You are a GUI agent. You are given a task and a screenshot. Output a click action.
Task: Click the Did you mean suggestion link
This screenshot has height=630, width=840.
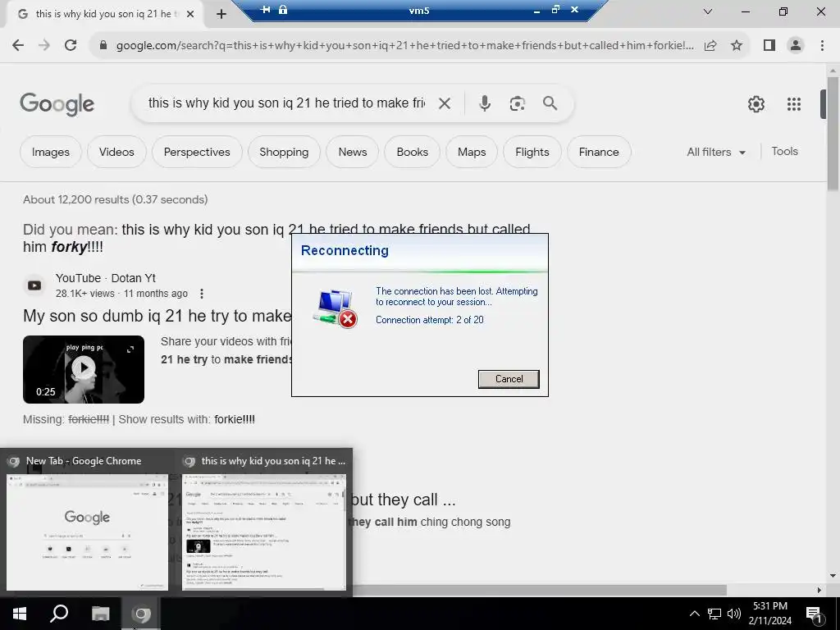tap(276, 238)
